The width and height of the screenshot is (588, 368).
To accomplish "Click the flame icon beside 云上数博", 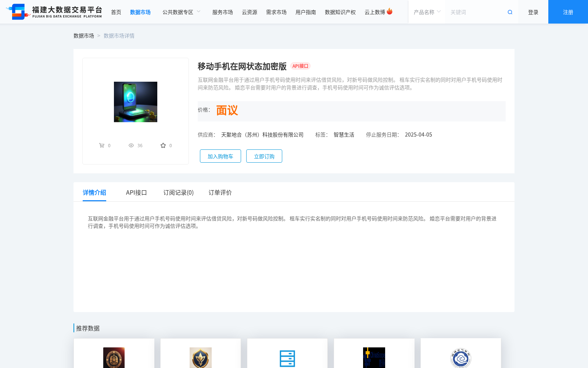I will [390, 11].
